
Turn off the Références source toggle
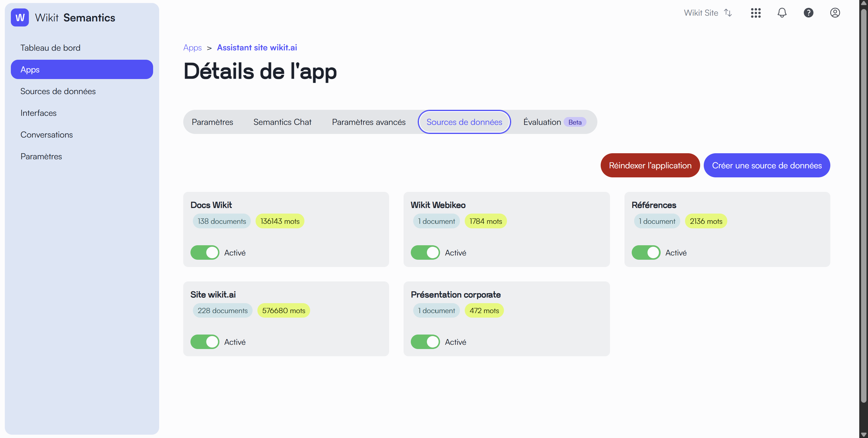tap(646, 252)
